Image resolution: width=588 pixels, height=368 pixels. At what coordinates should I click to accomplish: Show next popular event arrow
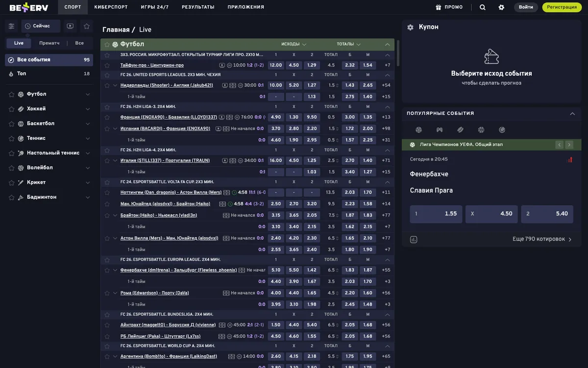pos(569,145)
